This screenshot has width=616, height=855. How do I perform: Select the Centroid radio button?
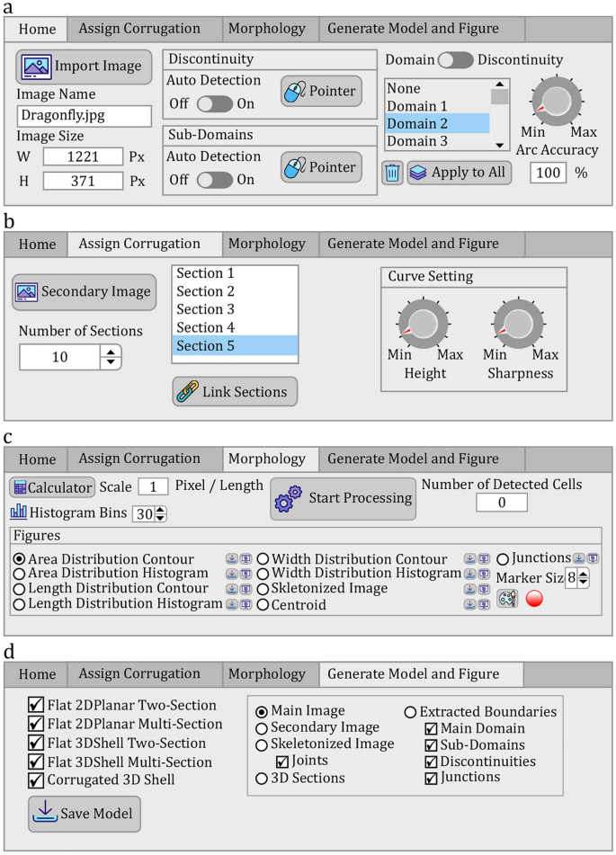pyautogui.click(x=263, y=605)
